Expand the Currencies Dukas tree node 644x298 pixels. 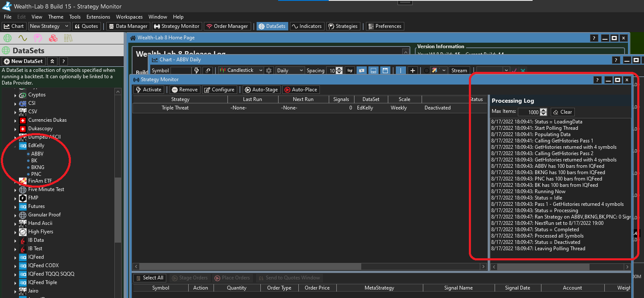tap(16, 120)
